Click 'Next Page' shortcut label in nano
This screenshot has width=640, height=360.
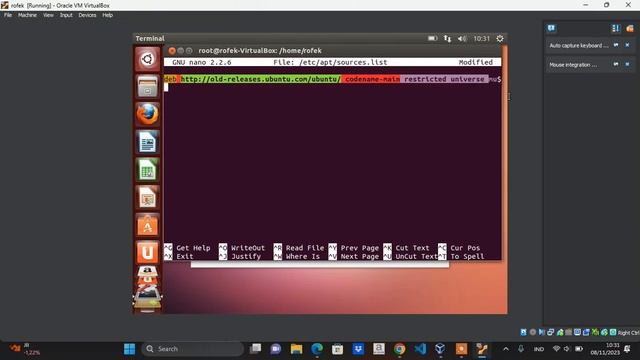[360, 256]
